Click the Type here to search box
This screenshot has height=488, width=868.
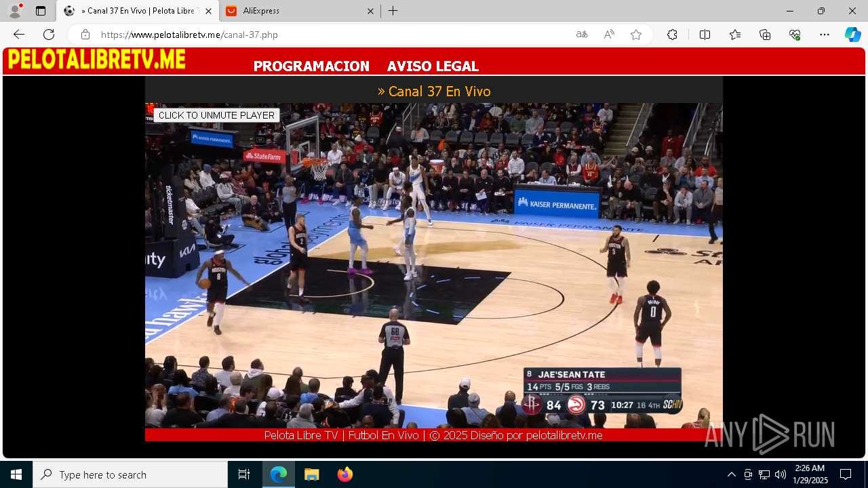pyautogui.click(x=130, y=474)
